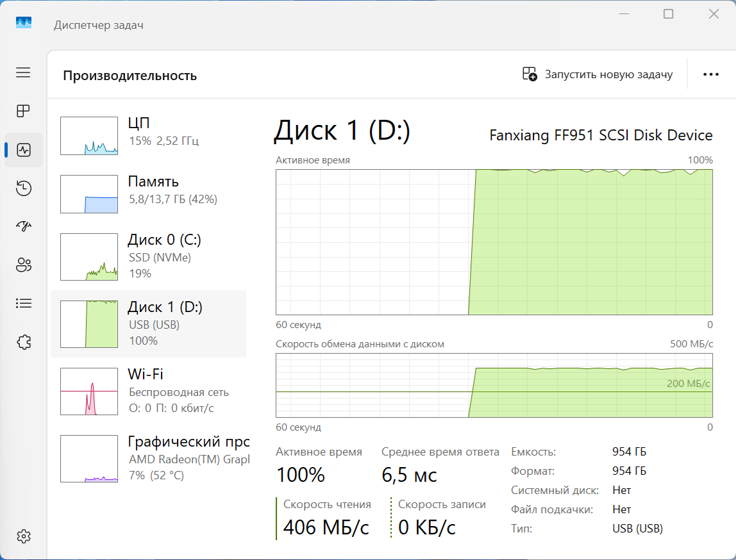Select Disk 1 (D:) in list
The image size is (736, 560).
148,324
